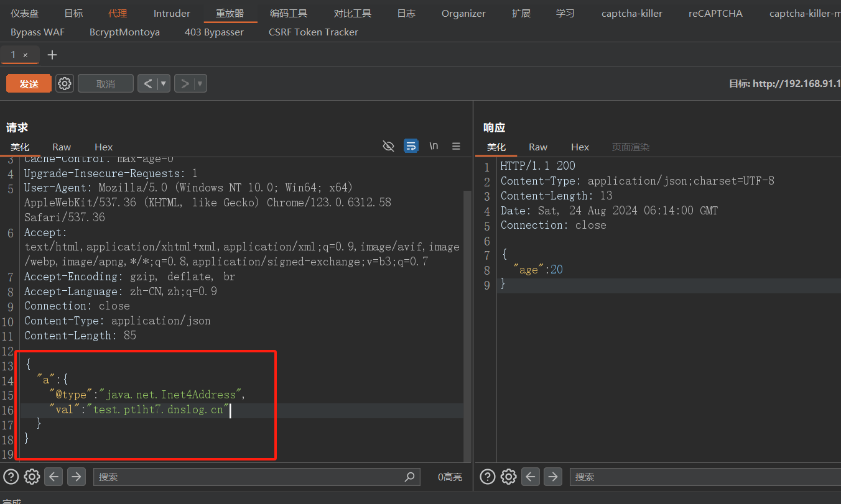Open the Intruder tab
This screenshot has height=504, width=841.
172,13
